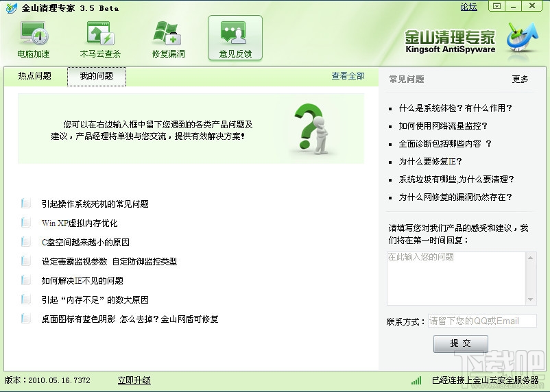Viewport: 550px width, 392px height.
Task: Click the green question mark figure image
Action: pyautogui.click(x=311, y=129)
